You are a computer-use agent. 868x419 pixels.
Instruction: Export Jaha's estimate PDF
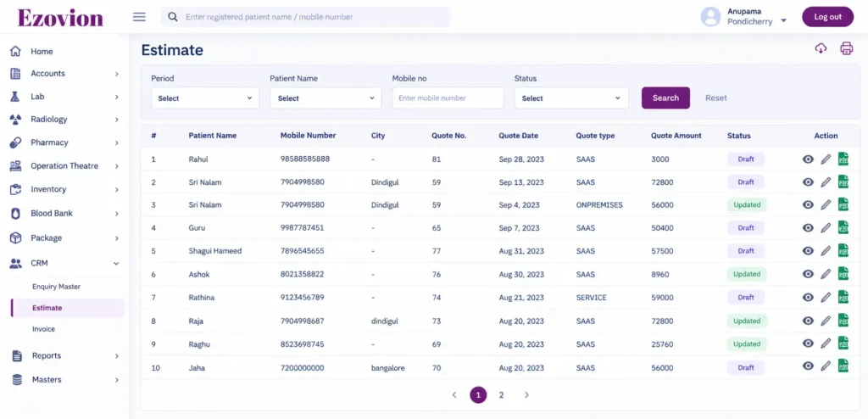843,366
